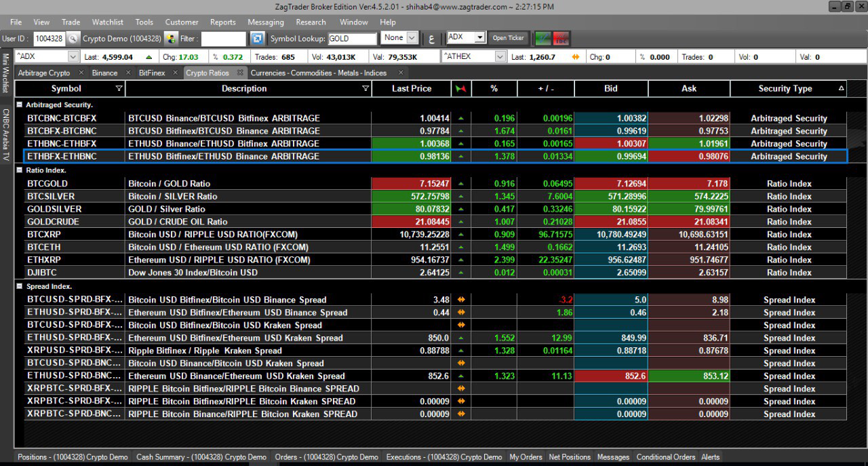Image resolution: width=868 pixels, height=466 pixels.
Task: Click the green chart icon in toolbar
Action: point(542,38)
